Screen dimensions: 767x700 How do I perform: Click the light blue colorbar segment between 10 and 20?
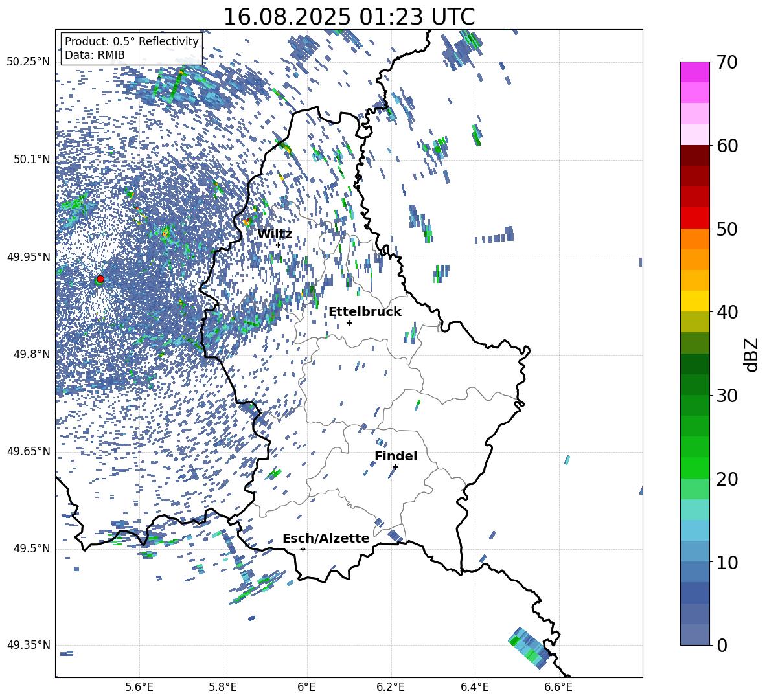tap(694, 530)
